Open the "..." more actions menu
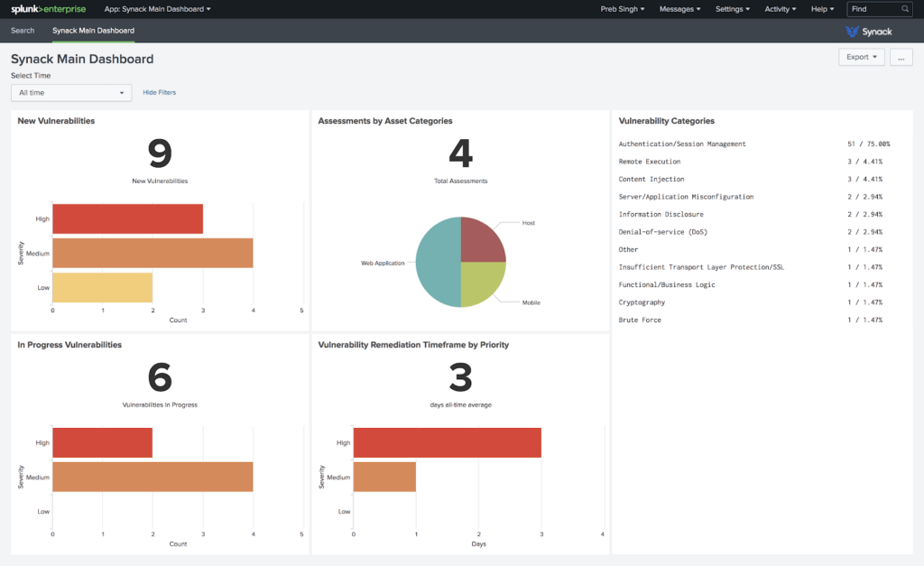 click(x=901, y=56)
